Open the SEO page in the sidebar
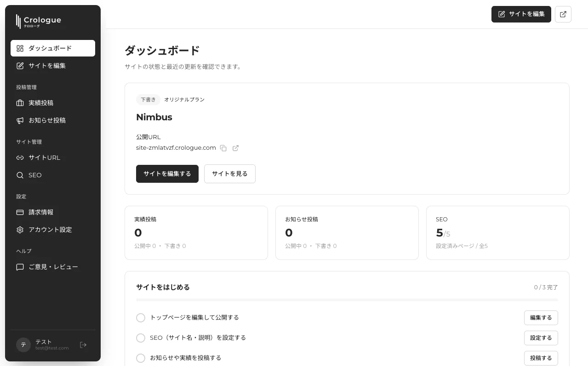588x366 pixels. click(x=53, y=175)
